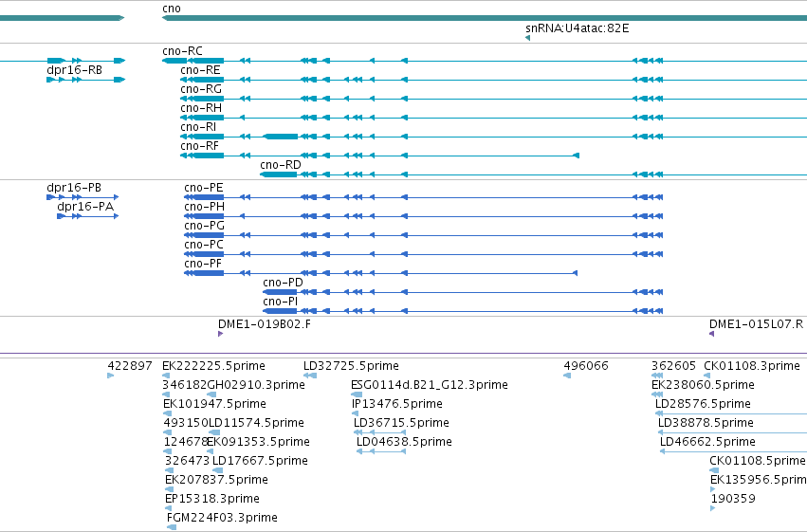Click the LD28576.5prime EST label
The image size is (807, 532).
(x=703, y=404)
